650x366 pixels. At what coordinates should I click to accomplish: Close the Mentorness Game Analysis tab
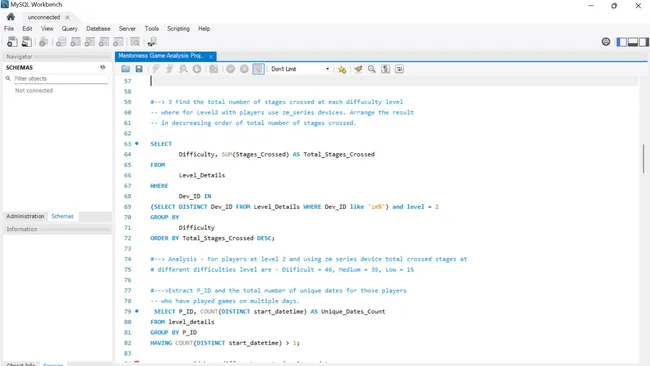click(211, 56)
